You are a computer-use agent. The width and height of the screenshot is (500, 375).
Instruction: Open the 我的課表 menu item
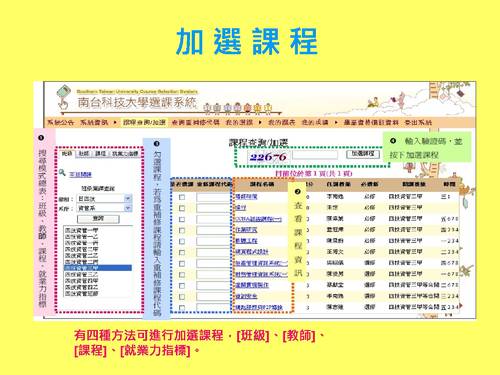click(282, 122)
